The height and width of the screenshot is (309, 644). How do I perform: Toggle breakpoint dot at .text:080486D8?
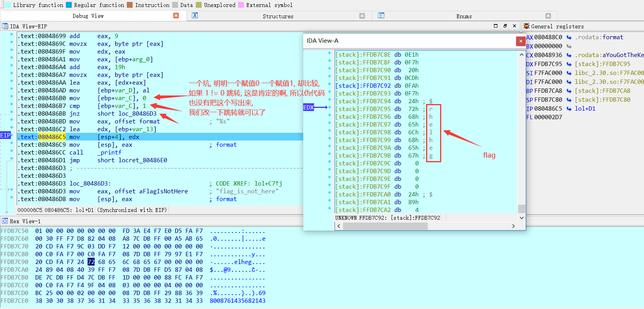coord(12,198)
